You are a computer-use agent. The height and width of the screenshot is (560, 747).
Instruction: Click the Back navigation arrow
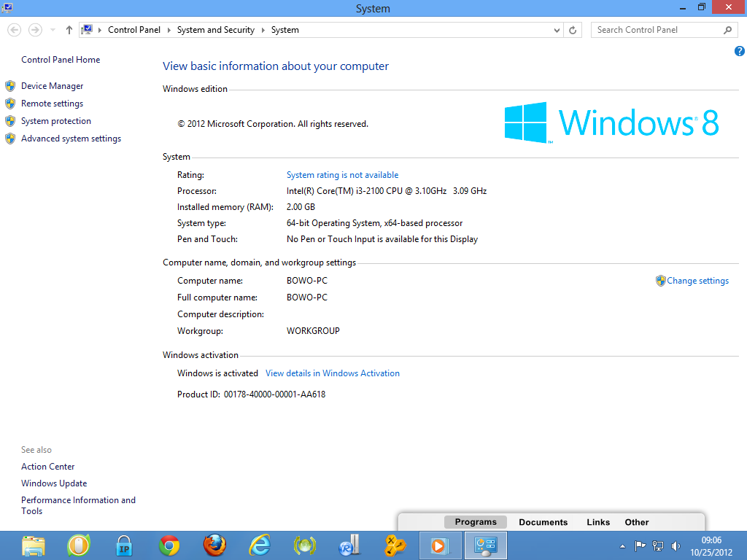click(x=15, y=30)
